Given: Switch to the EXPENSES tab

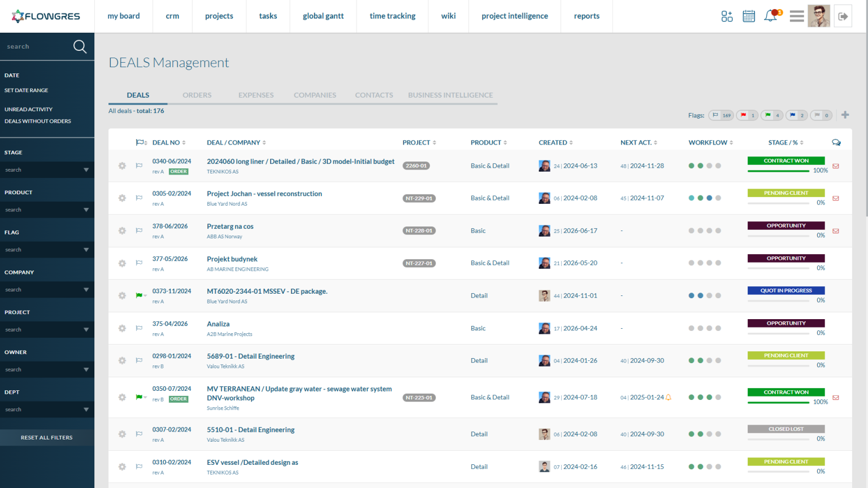Looking at the screenshot, I should pyautogui.click(x=256, y=95).
